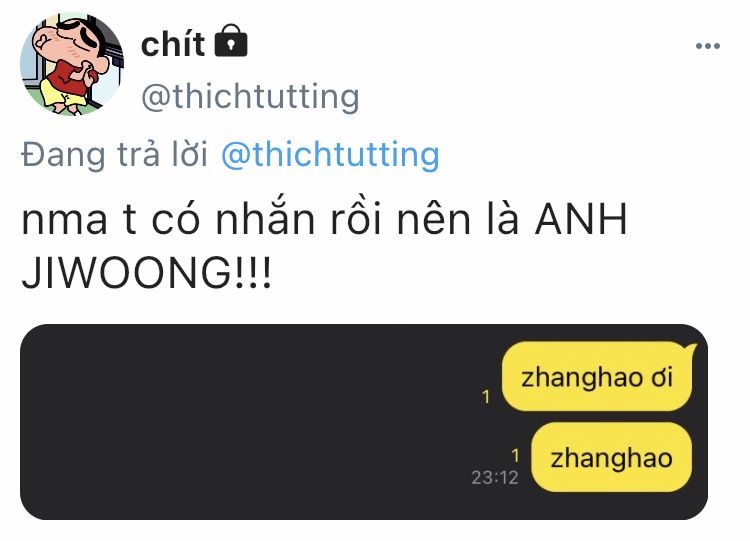Click the word JIWOONG!!! in tweet
This screenshot has height=541, width=750.
[x=147, y=273]
